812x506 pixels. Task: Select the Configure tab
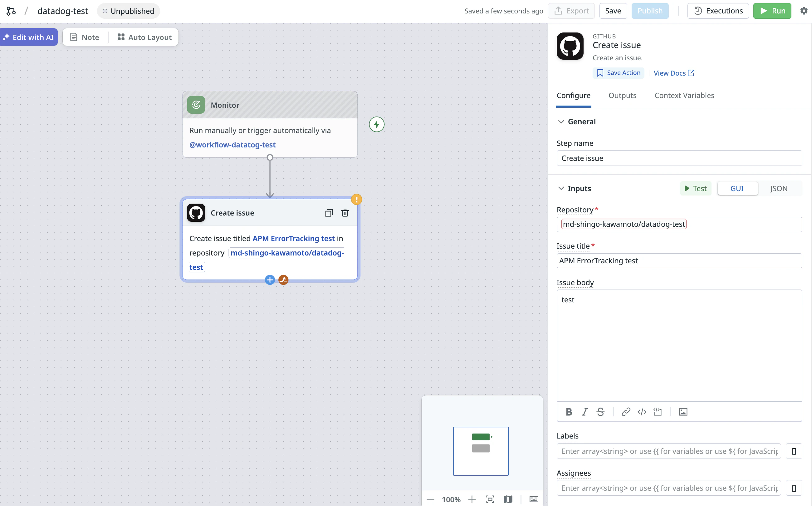point(574,96)
